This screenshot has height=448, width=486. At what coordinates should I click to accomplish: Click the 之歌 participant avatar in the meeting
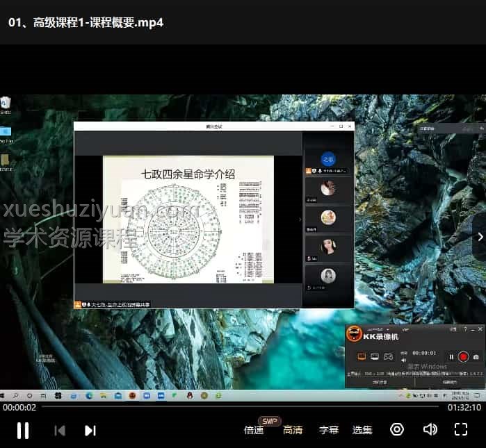(x=329, y=158)
